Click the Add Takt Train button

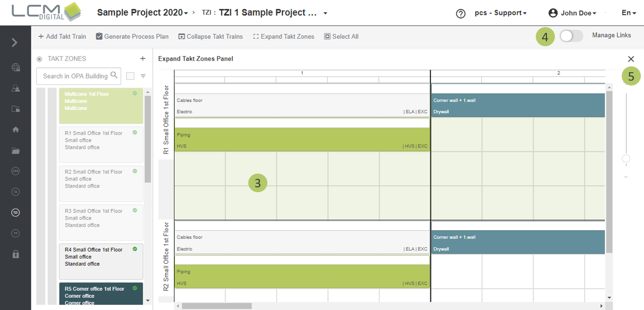[62, 37]
